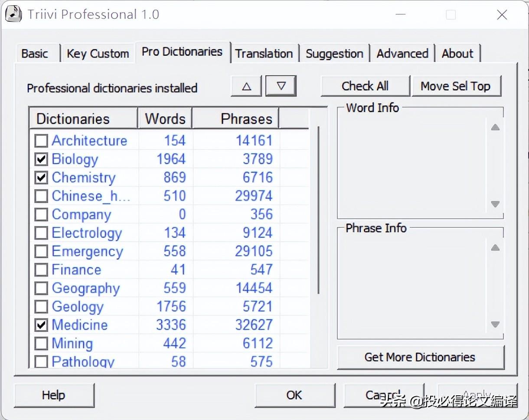Click the Get More Dictionaries button
Image resolution: width=529 pixels, height=420 pixels.
(420, 357)
